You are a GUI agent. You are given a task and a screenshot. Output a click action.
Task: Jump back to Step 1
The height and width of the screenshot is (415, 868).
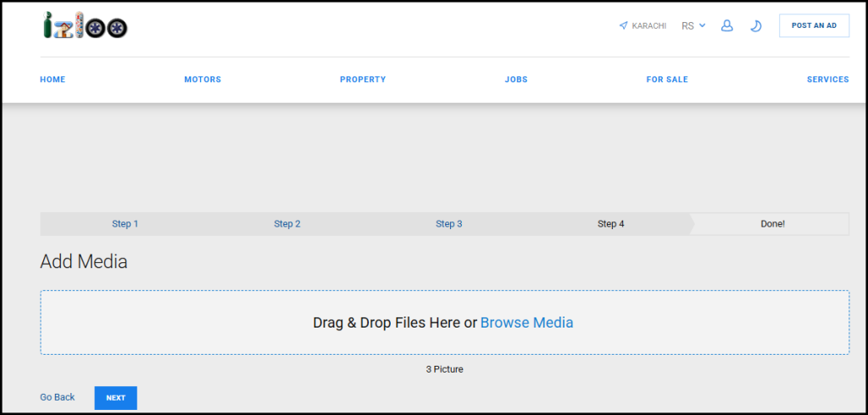click(125, 224)
